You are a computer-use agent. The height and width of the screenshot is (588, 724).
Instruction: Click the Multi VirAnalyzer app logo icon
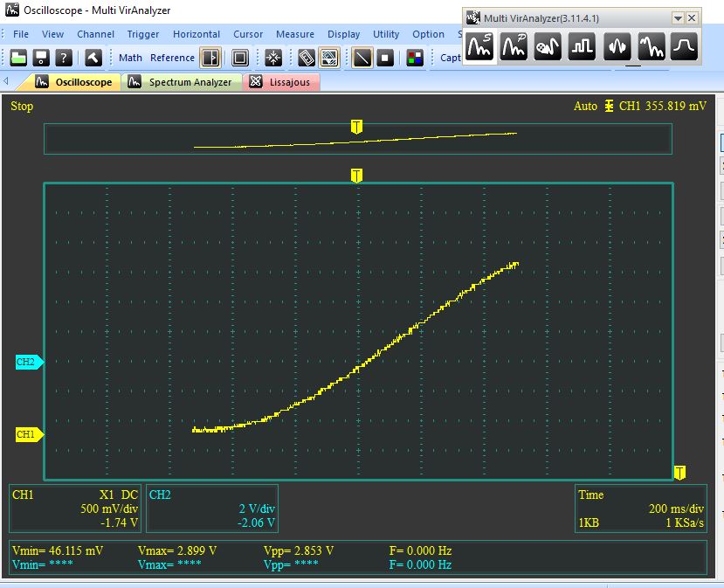pyautogui.click(x=473, y=18)
